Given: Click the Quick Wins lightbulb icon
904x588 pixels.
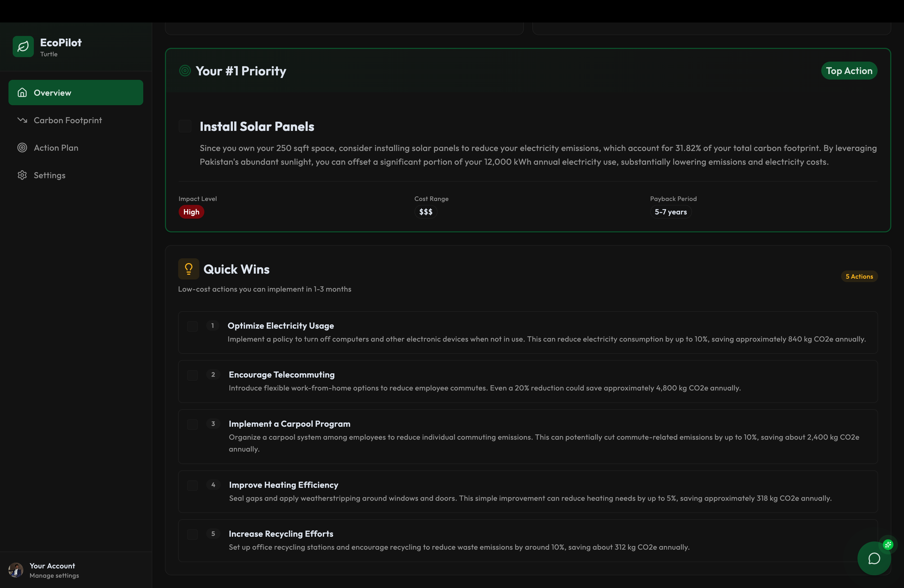Looking at the screenshot, I should pos(188,269).
